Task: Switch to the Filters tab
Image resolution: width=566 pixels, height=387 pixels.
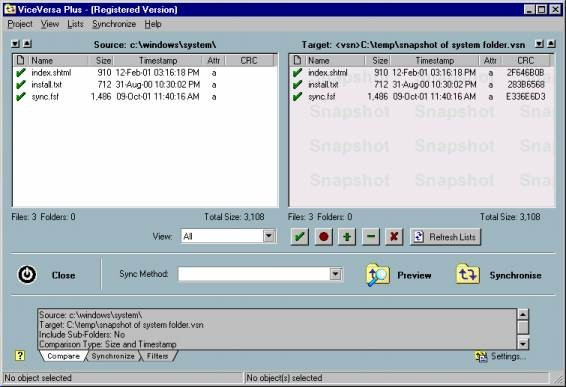Action: tap(158, 356)
